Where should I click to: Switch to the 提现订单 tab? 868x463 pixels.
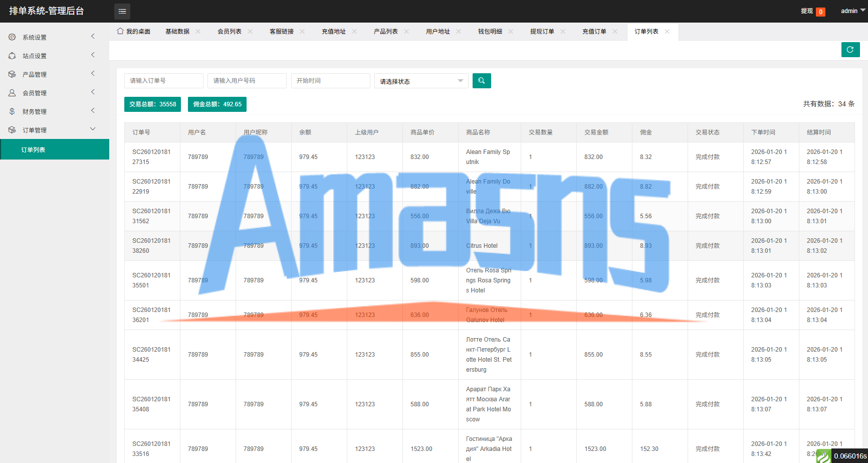(542, 31)
